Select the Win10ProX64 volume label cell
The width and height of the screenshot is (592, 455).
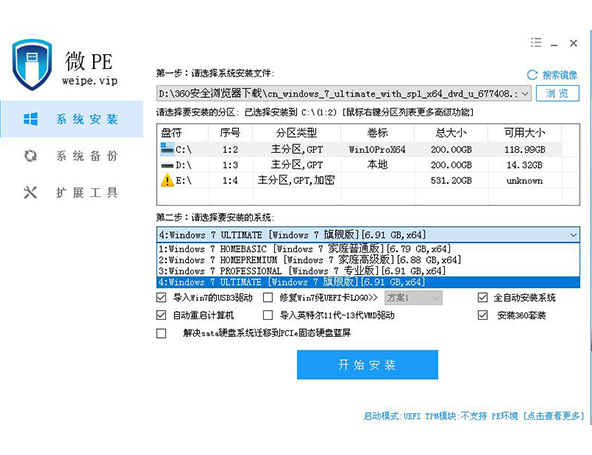[378, 150]
